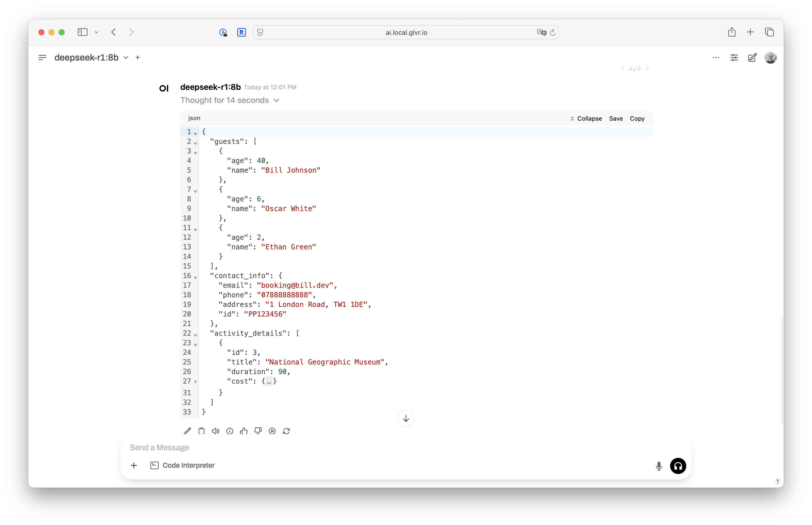
Task: Click the "booking@bill.dev" email value
Action: (x=295, y=285)
